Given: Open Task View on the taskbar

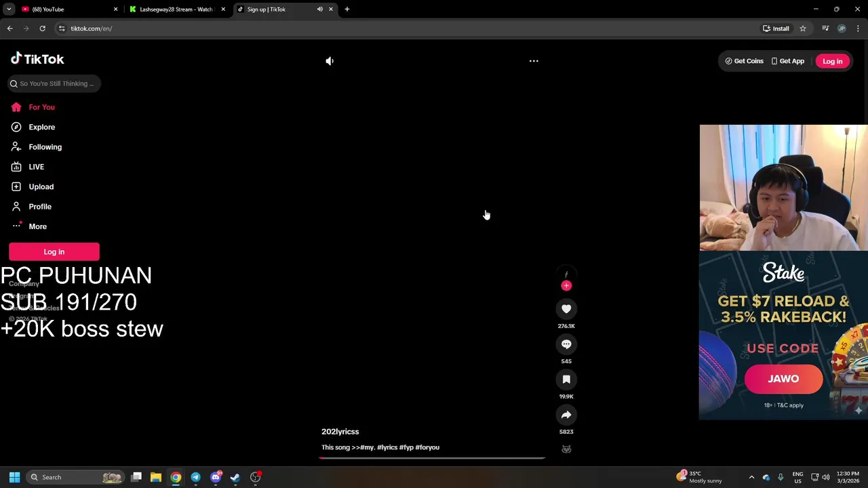Looking at the screenshot, I should click(x=136, y=477).
